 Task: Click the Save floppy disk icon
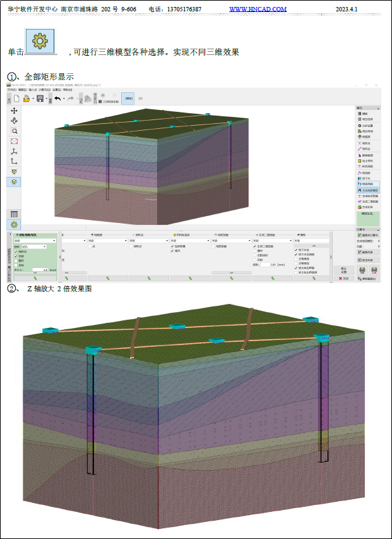pyautogui.click(x=40, y=99)
